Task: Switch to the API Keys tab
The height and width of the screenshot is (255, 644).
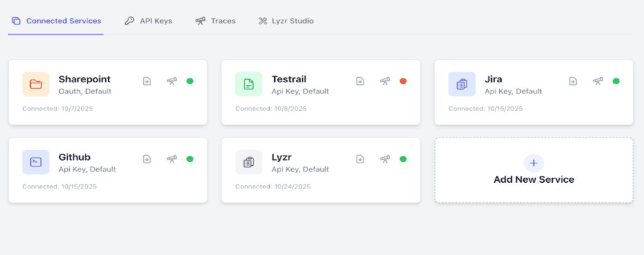Action: (148, 21)
